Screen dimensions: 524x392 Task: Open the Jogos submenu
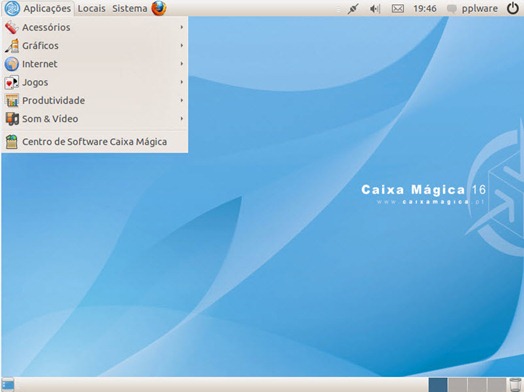point(95,82)
